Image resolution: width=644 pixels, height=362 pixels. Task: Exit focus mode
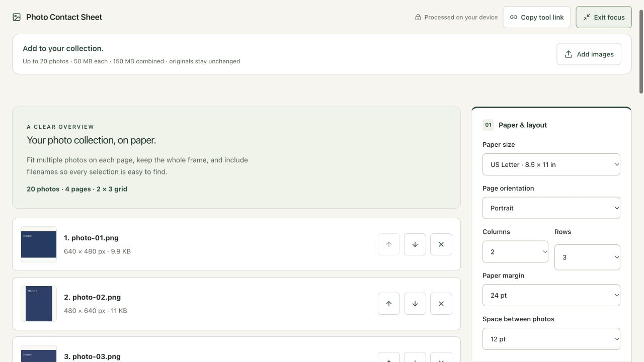coord(604,17)
